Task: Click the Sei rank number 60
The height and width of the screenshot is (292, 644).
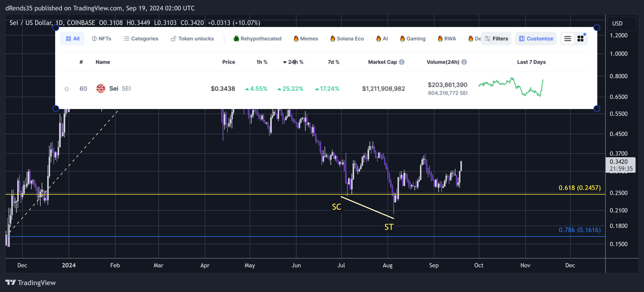Action: pos(83,88)
